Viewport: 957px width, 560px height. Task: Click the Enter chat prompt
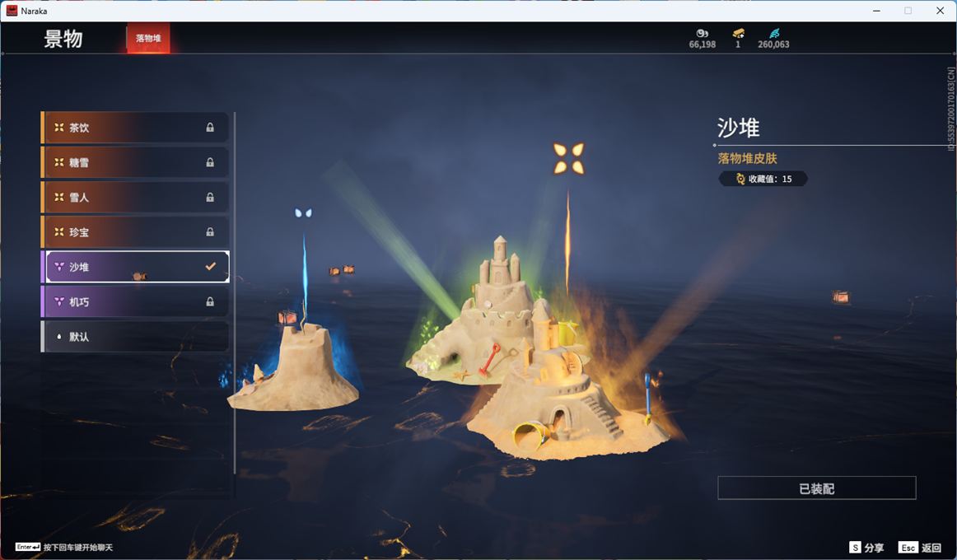[64, 547]
